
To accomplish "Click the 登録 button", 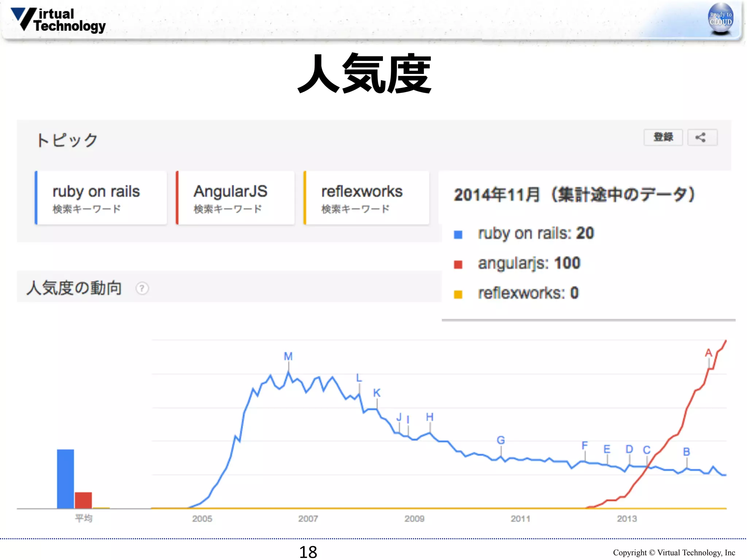I will (x=663, y=137).
